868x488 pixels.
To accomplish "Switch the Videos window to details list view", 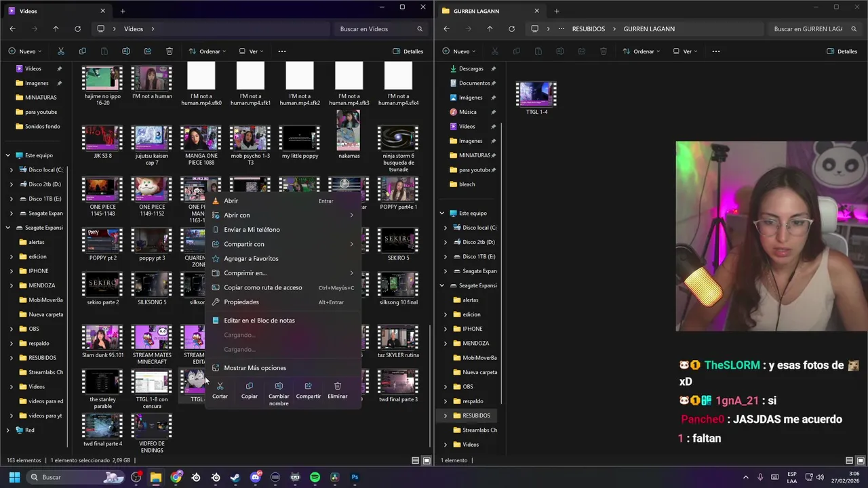I will tap(416, 461).
